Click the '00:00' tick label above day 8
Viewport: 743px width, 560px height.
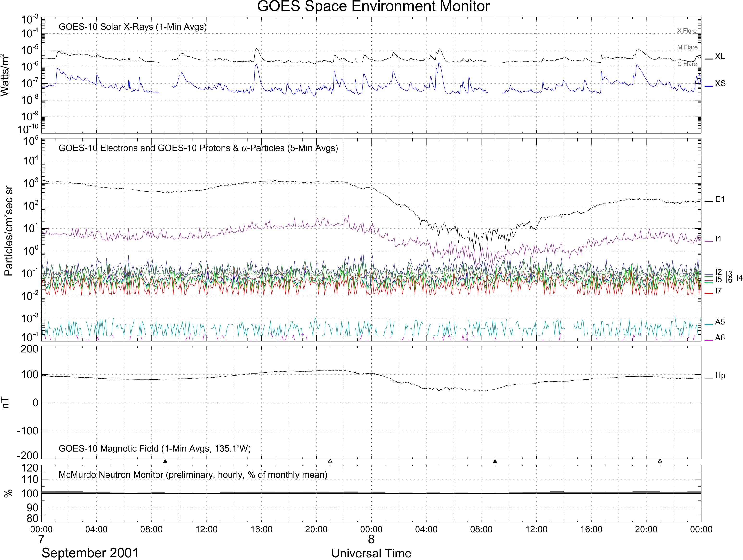click(371, 529)
